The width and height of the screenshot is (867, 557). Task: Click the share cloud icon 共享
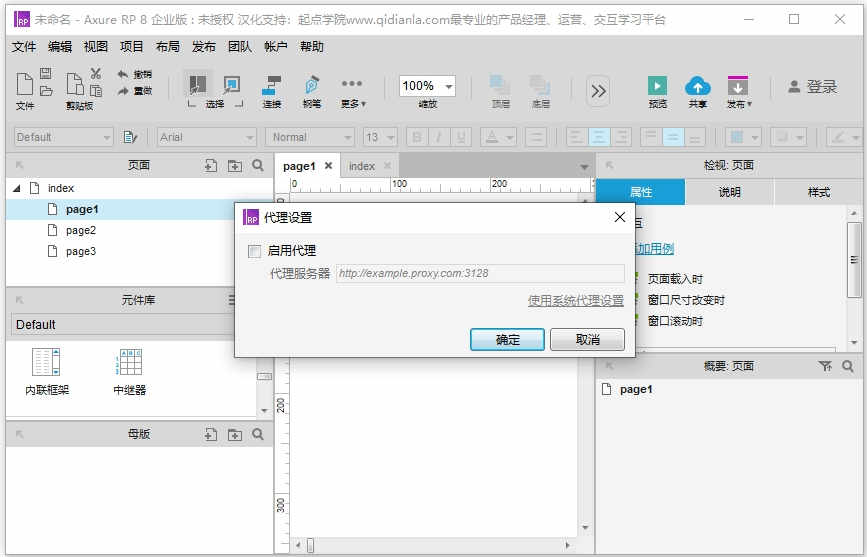point(698,91)
